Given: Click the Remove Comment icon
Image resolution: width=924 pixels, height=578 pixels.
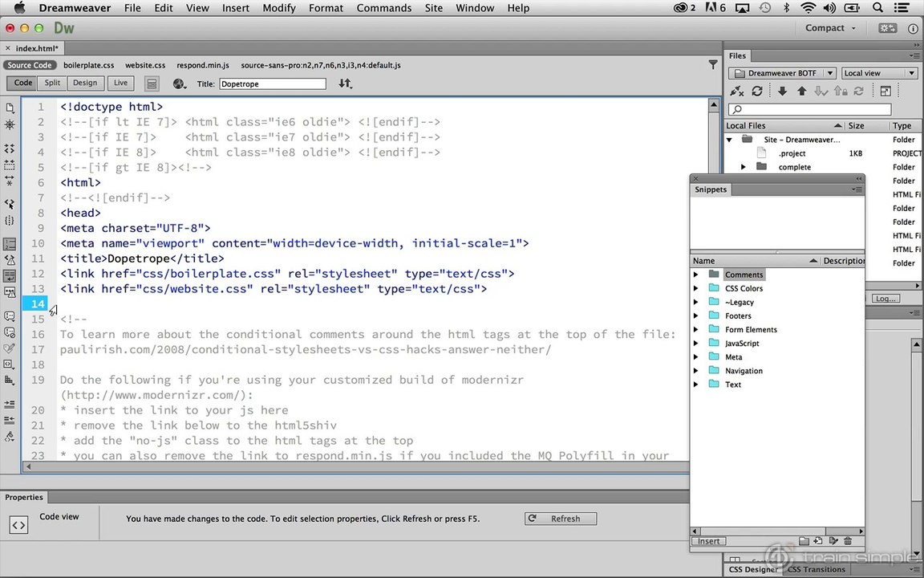Looking at the screenshot, I should pyautogui.click(x=10, y=332).
